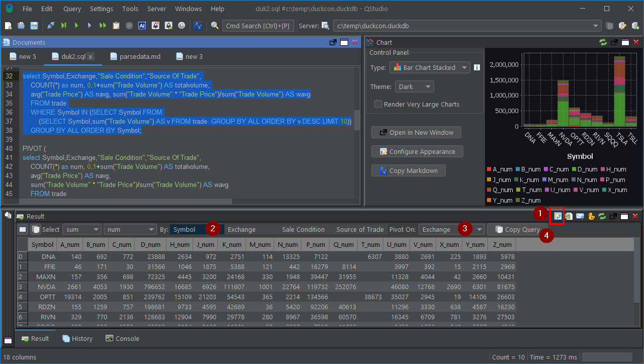The width and height of the screenshot is (644, 364).
Task: Open the History tab at bottom
Action: [x=77, y=338]
